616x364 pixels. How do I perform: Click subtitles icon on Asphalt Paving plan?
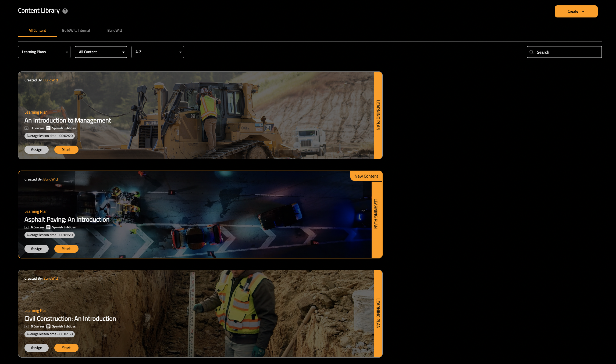(48, 227)
